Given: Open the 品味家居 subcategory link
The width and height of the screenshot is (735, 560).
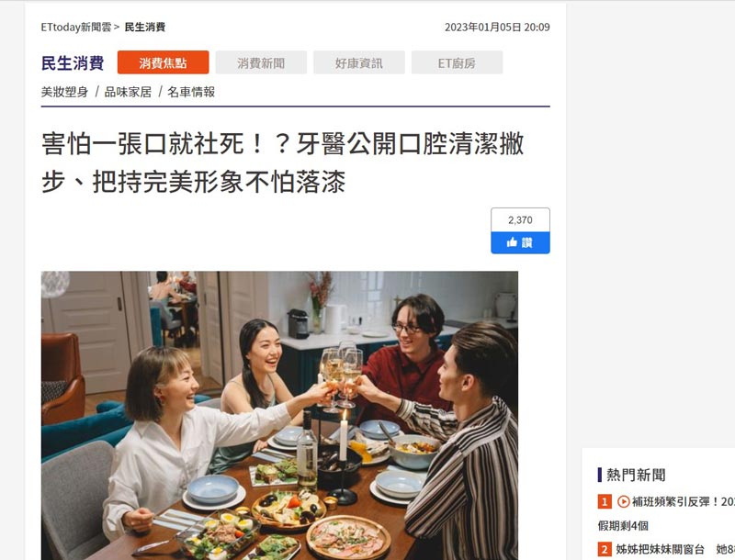Looking at the screenshot, I should 128,92.
